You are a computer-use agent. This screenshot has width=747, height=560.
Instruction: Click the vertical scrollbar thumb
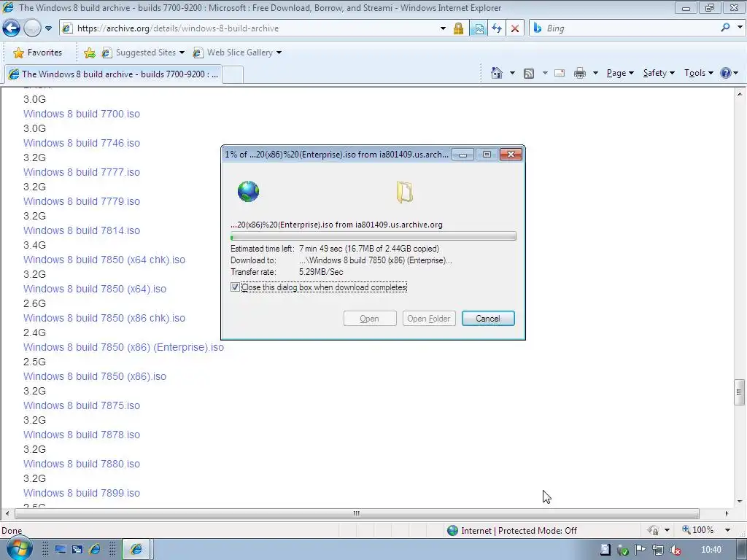739,392
